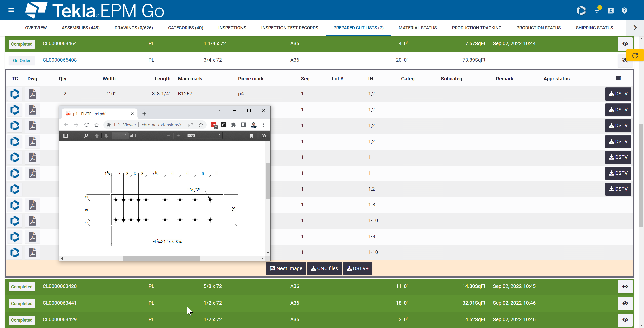Expand the browser tab dropdown arrow
This screenshot has height=328, width=644.
(x=220, y=110)
